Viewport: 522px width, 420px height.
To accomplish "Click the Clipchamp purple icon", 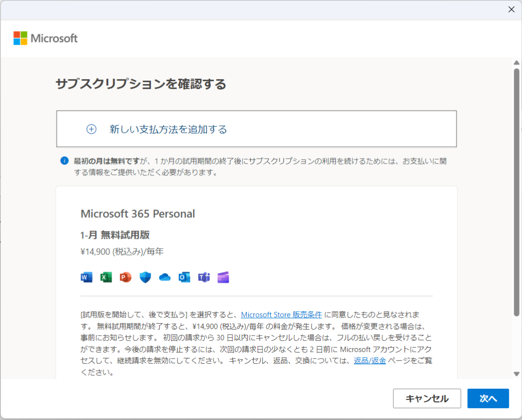I will click(x=223, y=277).
